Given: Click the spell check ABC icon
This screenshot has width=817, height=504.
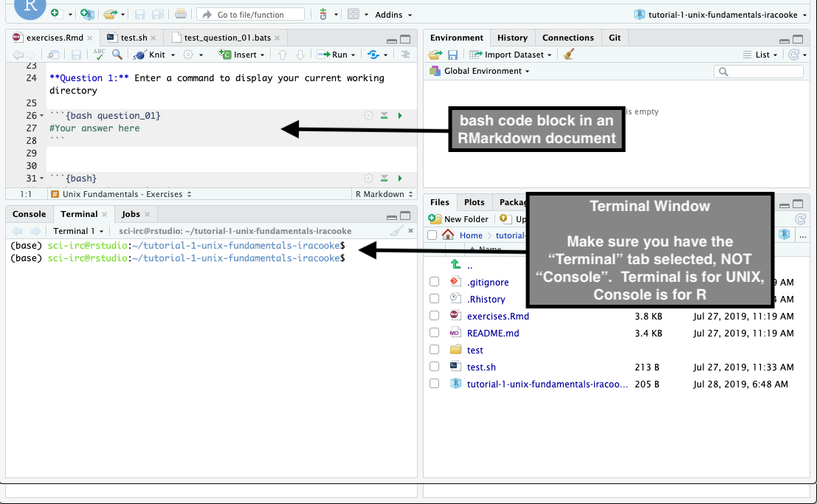Looking at the screenshot, I should click(x=99, y=55).
